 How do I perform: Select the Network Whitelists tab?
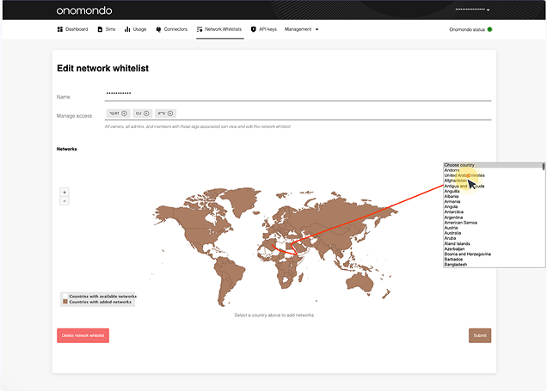click(219, 29)
